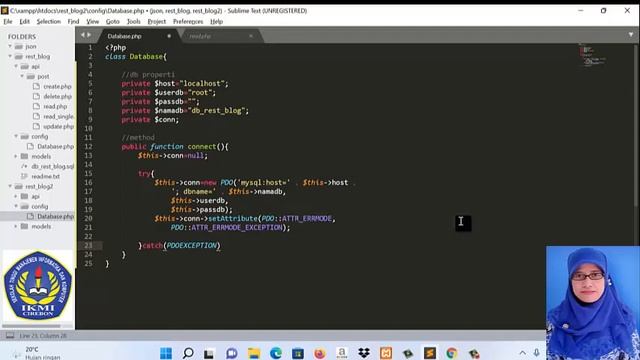Switch to the second, dimmed editor tab
The image size is (640, 360).
pos(200,36)
